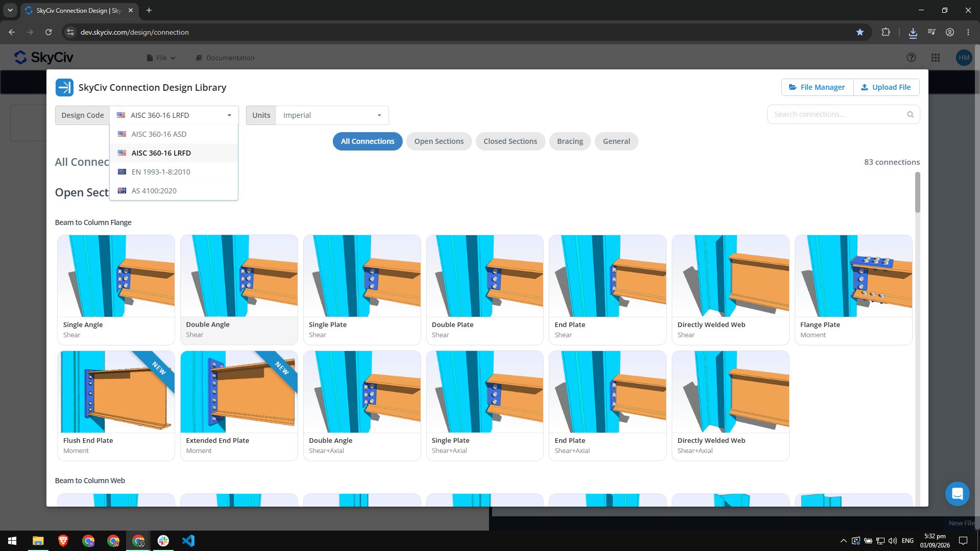Image resolution: width=980 pixels, height=551 pixels.
Task: Select AISC 360-16 LRFD option in list
Action: [x=174, y=153]
